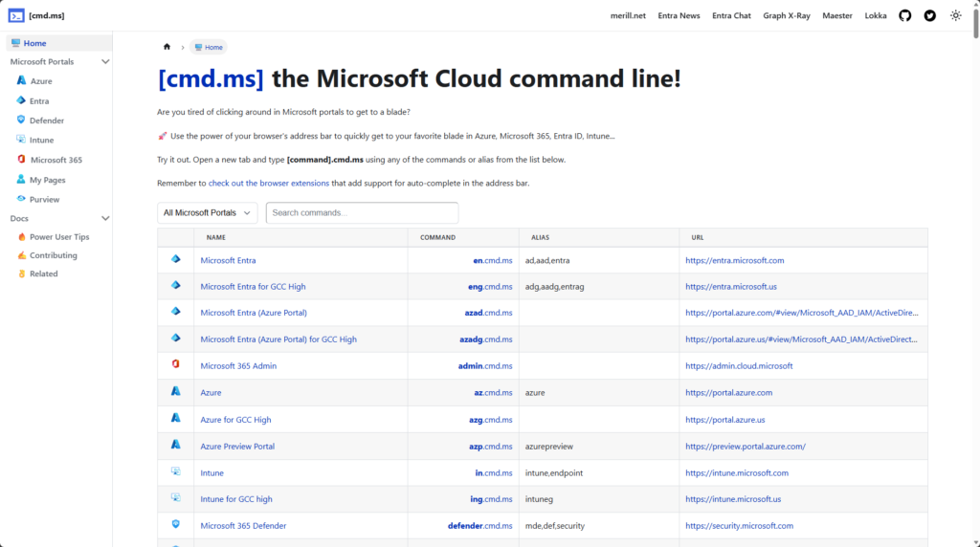Open Graph X-Ray in top navigation
Viewport: 980px width, 547px height.
tap(787, 15)
